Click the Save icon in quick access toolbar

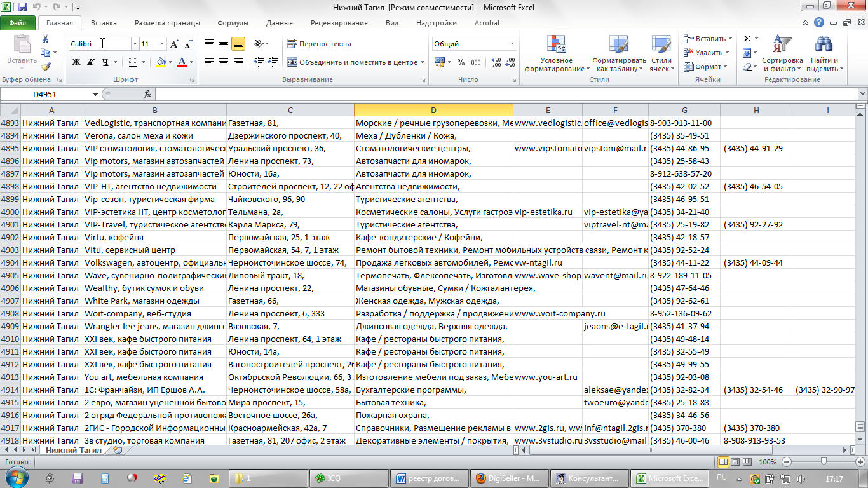23,8
